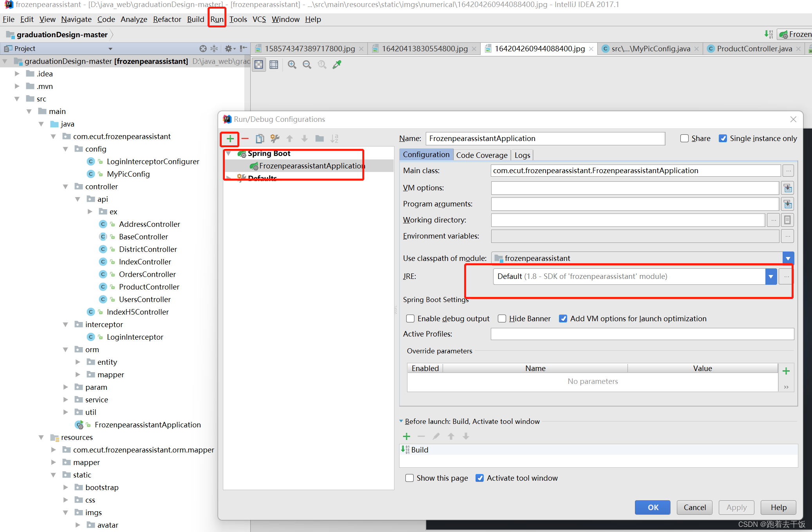Activate the color picker eyedropper
Screen dimensions: 812x532
pos(337,65)
